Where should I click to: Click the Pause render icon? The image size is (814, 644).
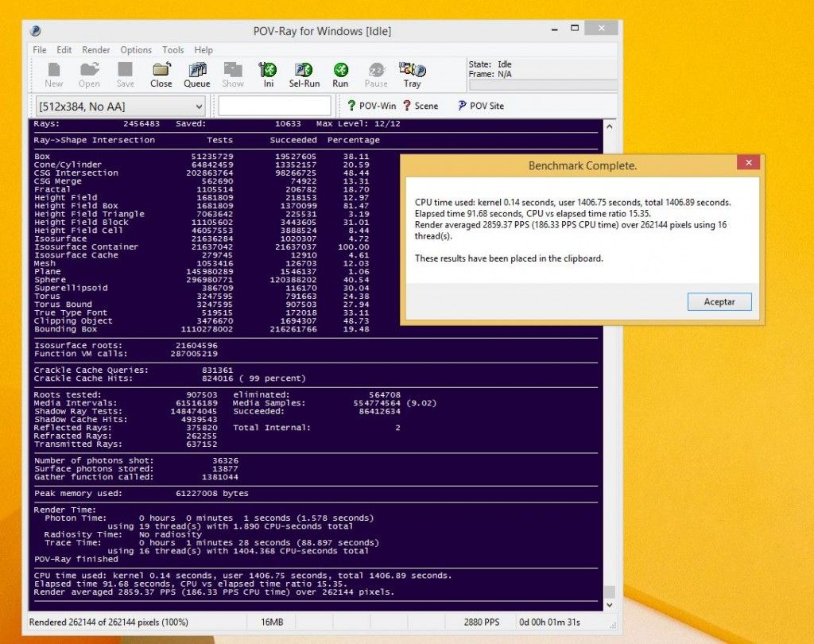point(376,75)
